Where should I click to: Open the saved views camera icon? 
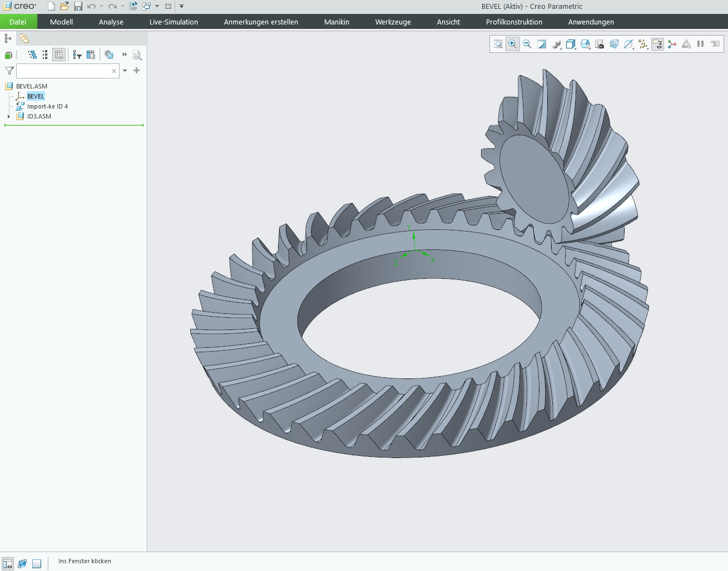[600, 44]
